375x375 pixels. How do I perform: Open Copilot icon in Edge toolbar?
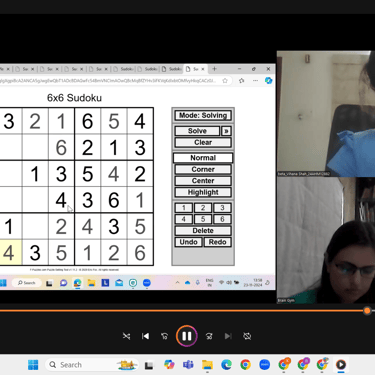click(x=268, y=81)
